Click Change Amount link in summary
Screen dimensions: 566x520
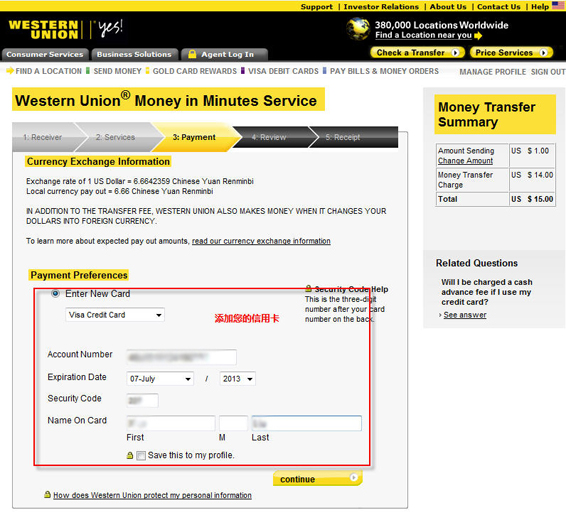pyautogui.click(x=465, y=161)
